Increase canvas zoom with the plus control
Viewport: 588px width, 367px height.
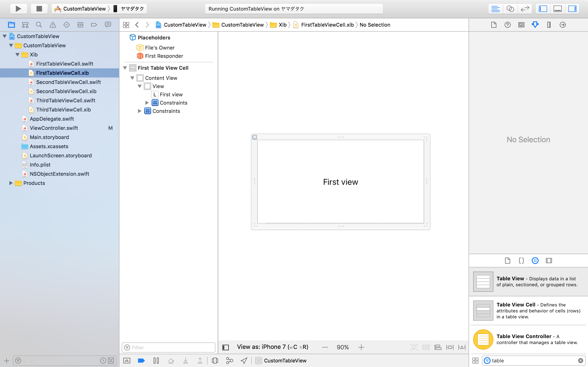coord(361,347)
